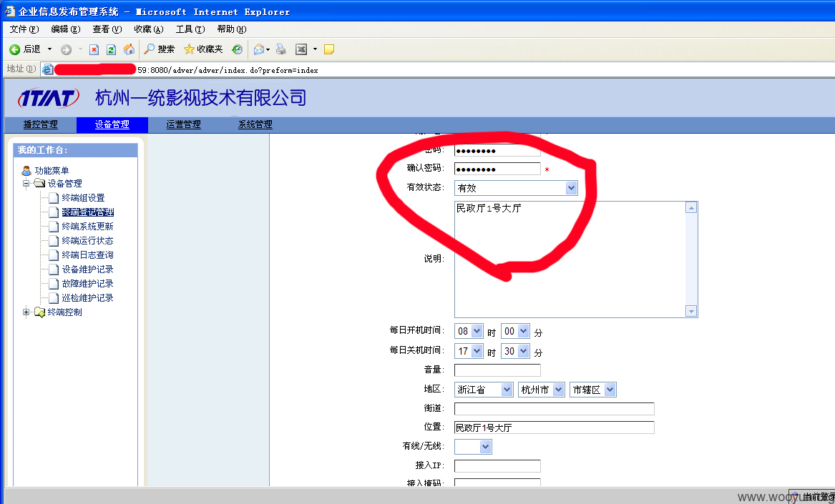Click the History icon in toolbar

tap(237, 49)
